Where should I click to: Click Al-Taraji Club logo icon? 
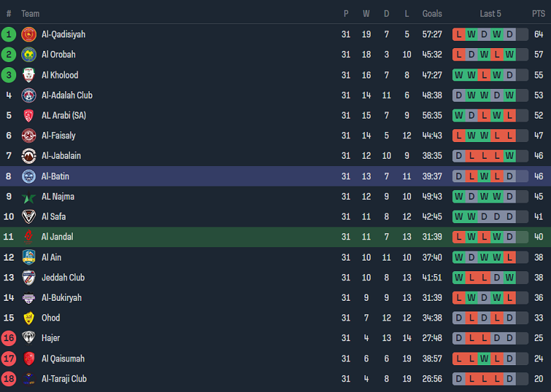pyautogui.click(x=29, y=379)
